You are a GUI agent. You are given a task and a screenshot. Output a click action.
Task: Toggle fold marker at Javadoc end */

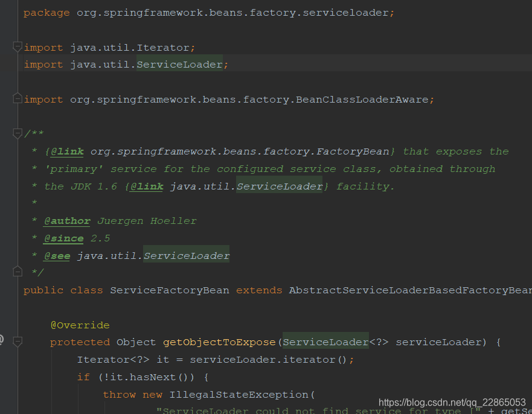[18, 271]
